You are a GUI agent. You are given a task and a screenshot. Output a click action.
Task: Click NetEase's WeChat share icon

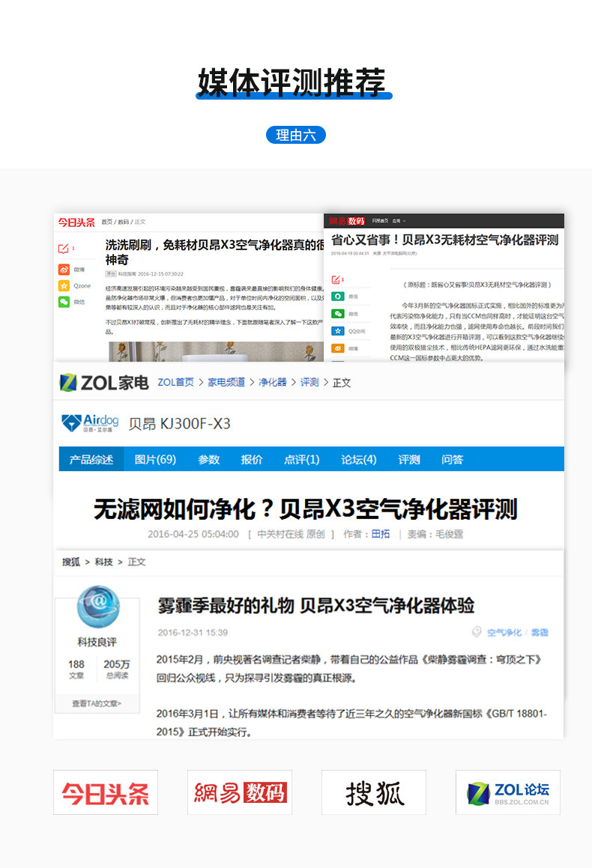point(338,313)
